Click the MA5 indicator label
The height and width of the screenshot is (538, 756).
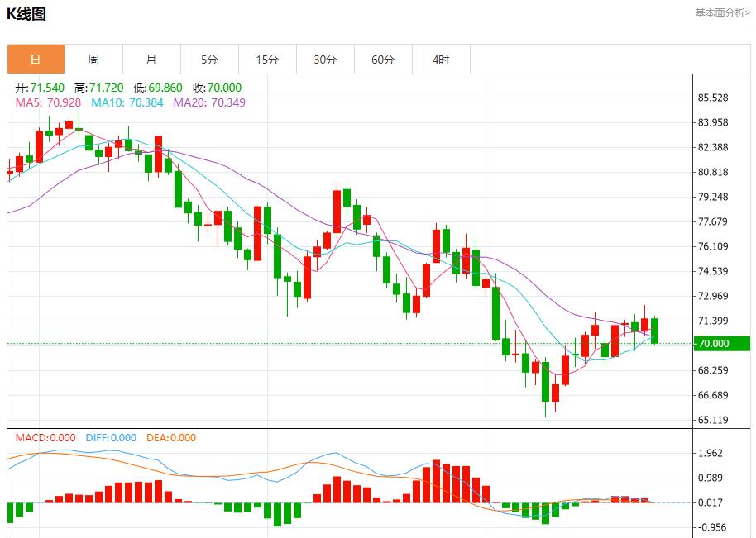point(48,102)
